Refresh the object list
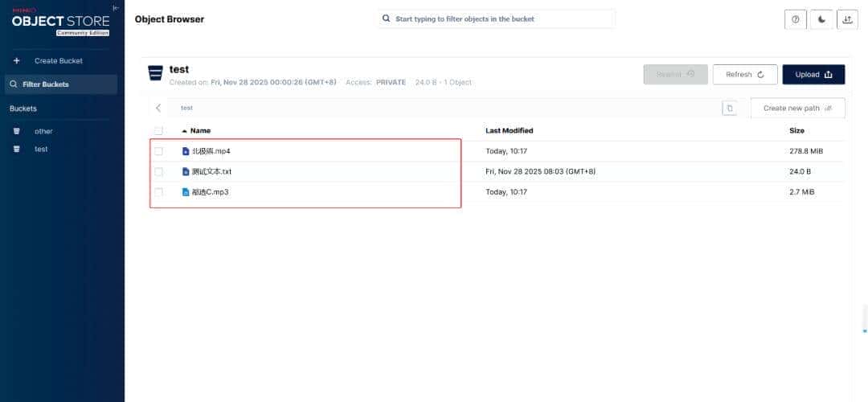Screen dimensions: 868x402 [x=745, y=74]
